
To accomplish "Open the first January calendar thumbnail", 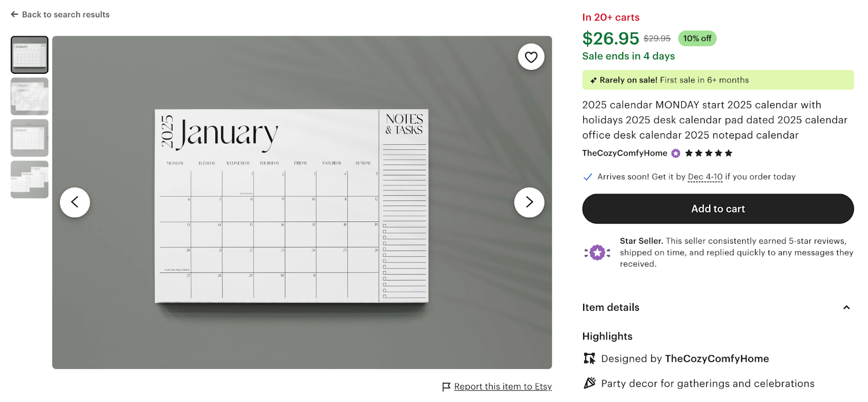I will pyautogui.click(x=29, y=54).
